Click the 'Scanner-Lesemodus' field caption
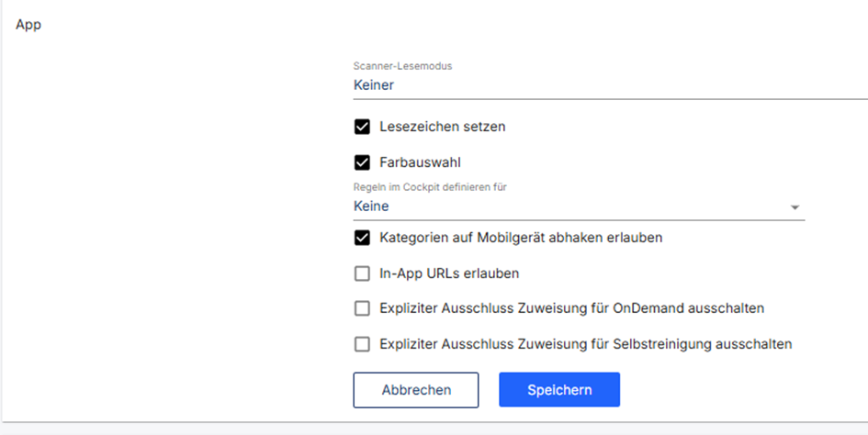Screen dimensions: 868x435 (x=403, y=66)
